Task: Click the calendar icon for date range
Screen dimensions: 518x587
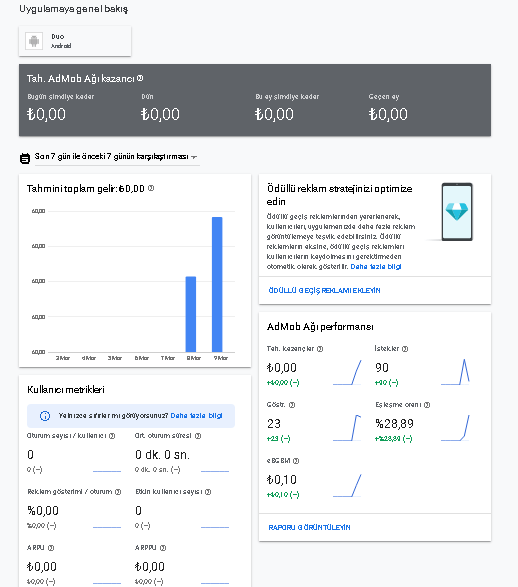Action: tap(25, 158)
